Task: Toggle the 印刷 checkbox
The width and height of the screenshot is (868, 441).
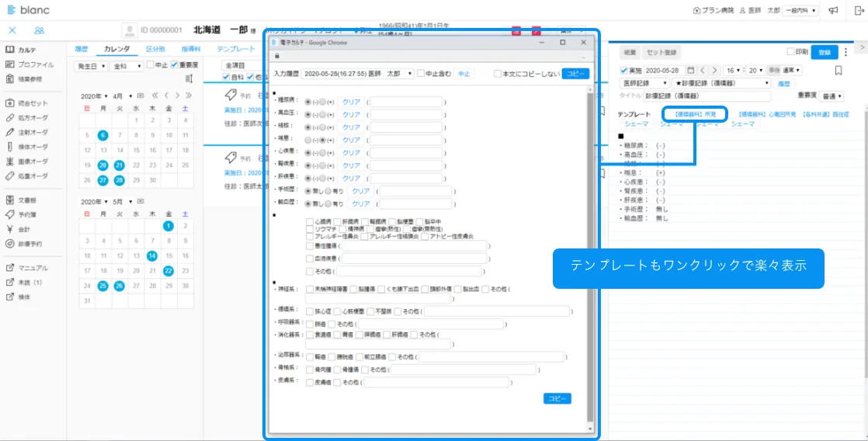Action: [x=790, y=51]
